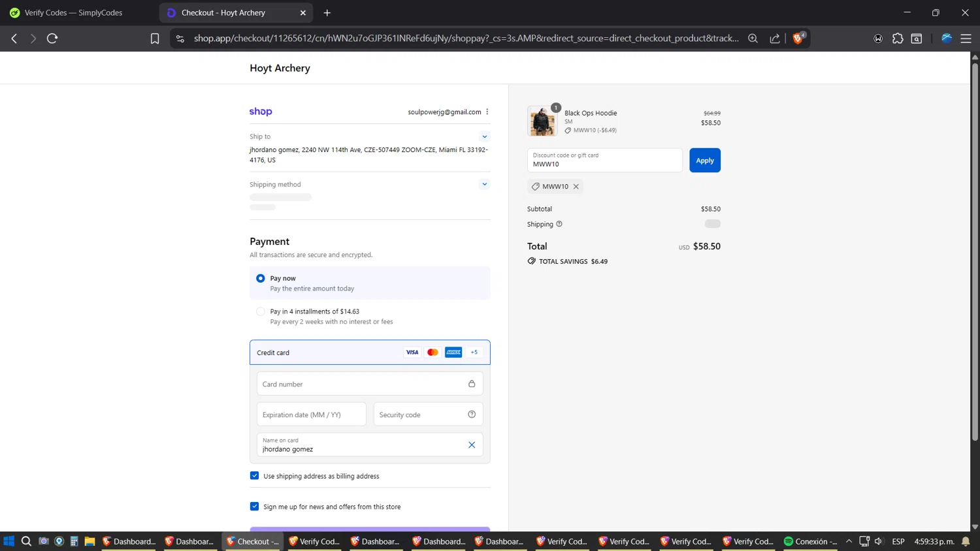Click the taskbar clock
Viewport: 980px width, 551px height.
934,541
